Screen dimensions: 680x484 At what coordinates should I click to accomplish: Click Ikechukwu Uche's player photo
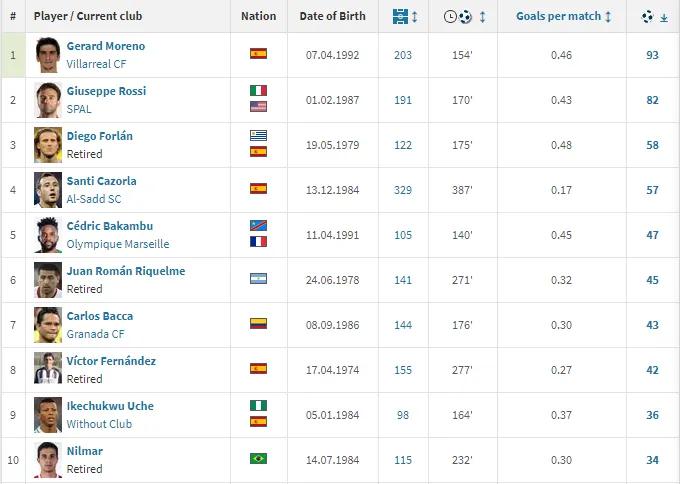tap(47, 414)
